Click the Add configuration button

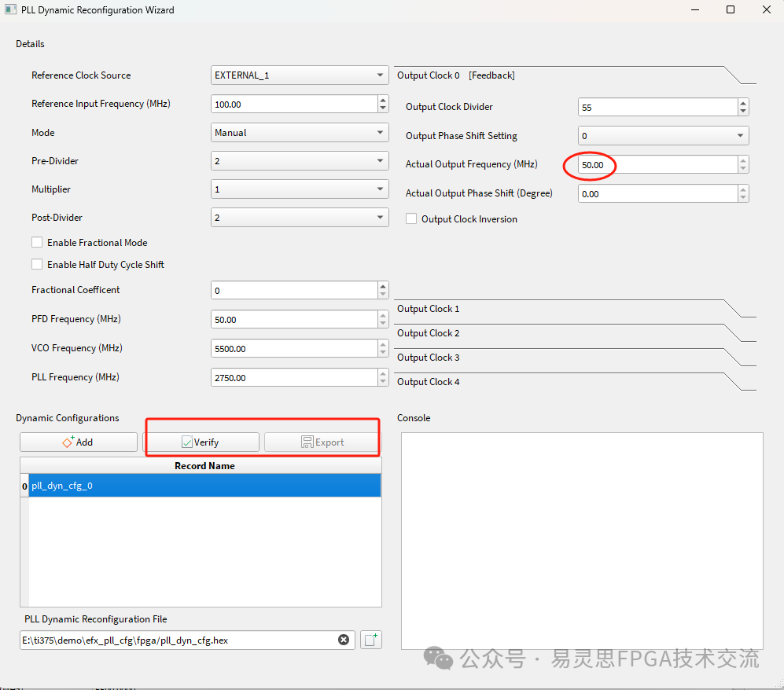click(78, 442)
